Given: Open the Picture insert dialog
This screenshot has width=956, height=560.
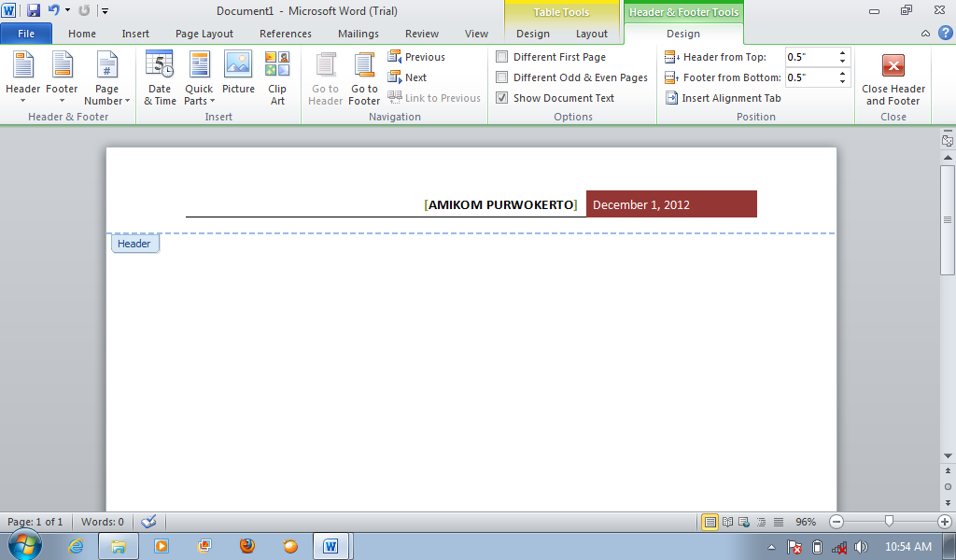Looking at the screenshot, I should coord(238,78).
